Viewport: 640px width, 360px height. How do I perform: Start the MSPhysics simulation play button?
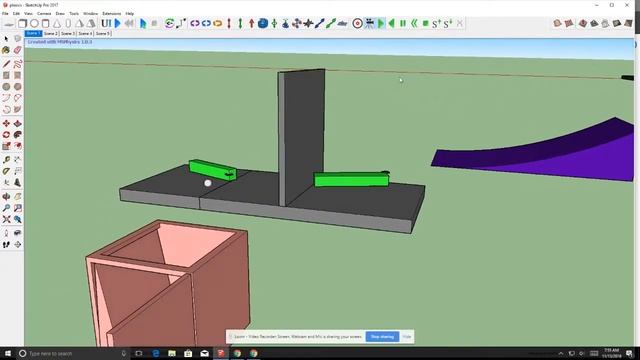tap(118, 24)
